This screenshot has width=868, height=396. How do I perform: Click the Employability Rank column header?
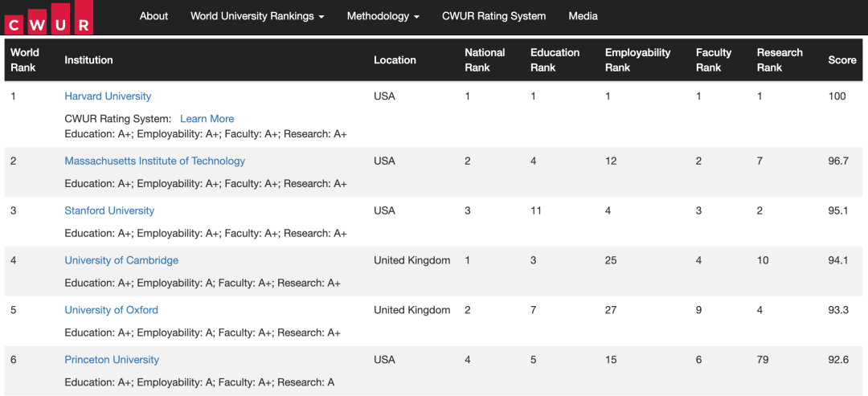pos(637,60)
